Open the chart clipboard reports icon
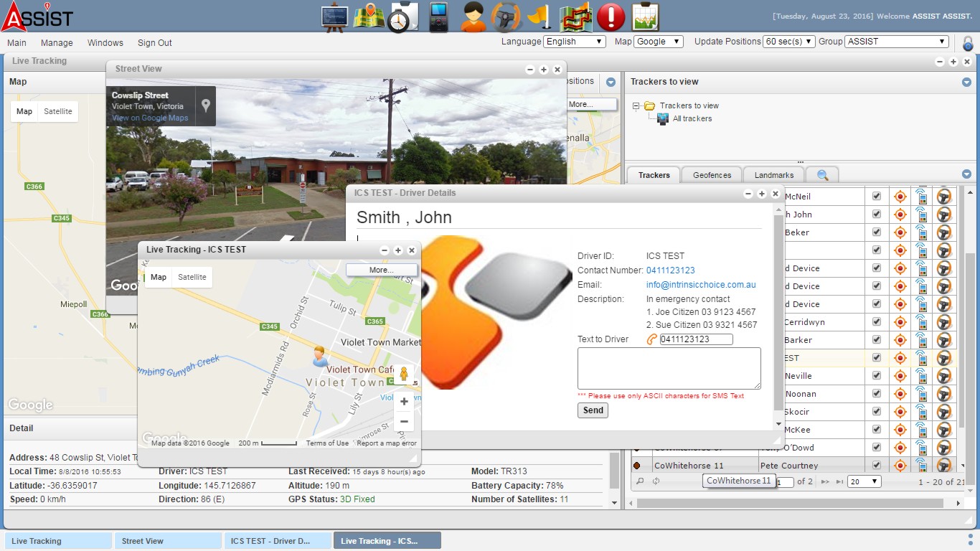This screenshot has height=551, width=980. coord(645,17)
